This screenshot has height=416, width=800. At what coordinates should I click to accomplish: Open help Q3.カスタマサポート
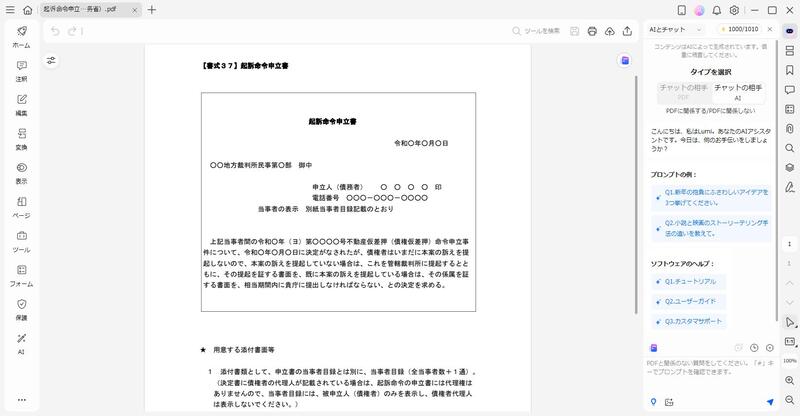click(688, 322)
